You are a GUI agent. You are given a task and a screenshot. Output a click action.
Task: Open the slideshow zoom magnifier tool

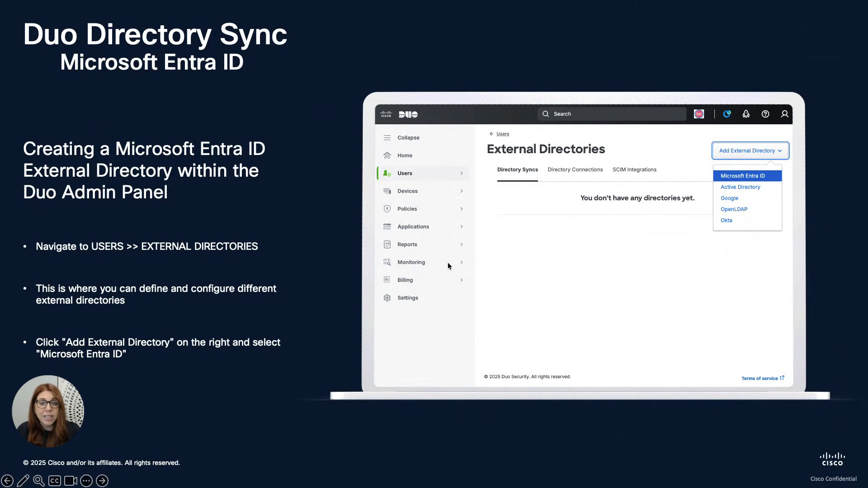(x=39, y=481)
